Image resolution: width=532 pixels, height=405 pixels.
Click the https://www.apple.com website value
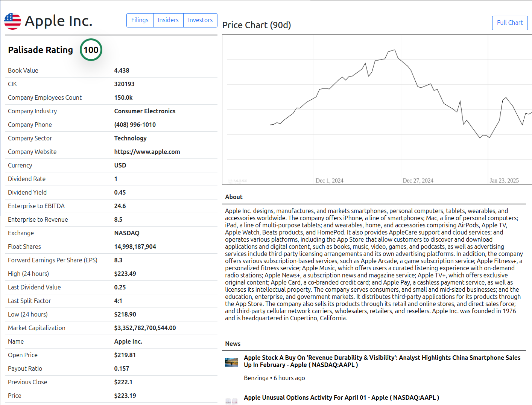coord(147,152)
